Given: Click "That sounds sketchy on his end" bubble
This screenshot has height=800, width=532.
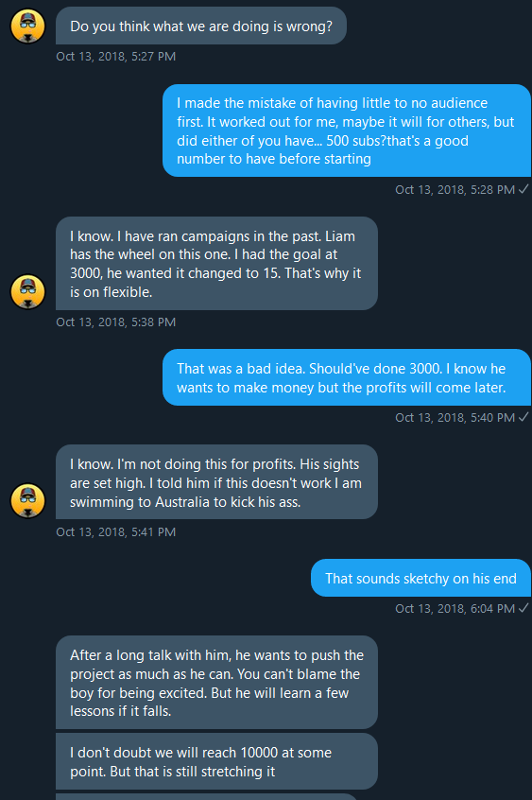Looking at the screenshot, I should tap(420, 578).
